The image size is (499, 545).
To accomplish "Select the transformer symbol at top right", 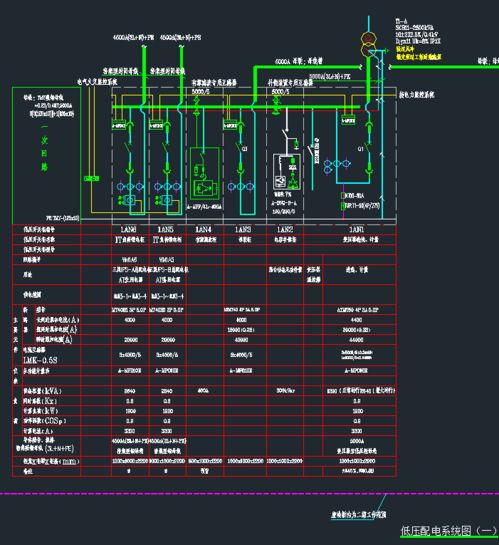I will pos(369,44).
